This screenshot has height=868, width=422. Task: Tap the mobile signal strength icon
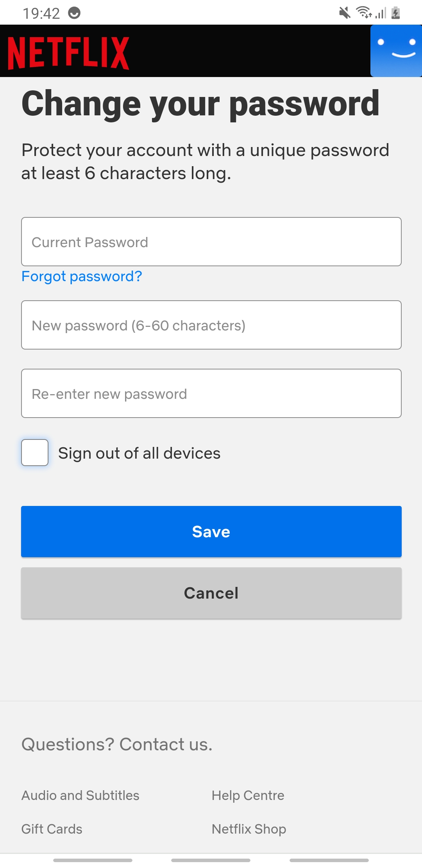[381, 13]
